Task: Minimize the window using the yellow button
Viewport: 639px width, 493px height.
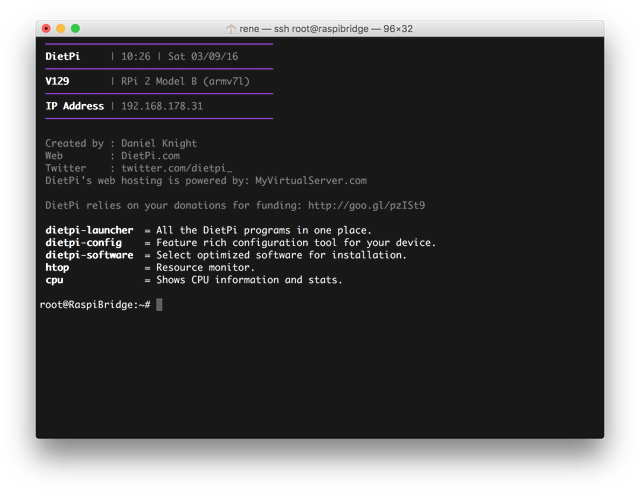Action: [x=61, y=29]
